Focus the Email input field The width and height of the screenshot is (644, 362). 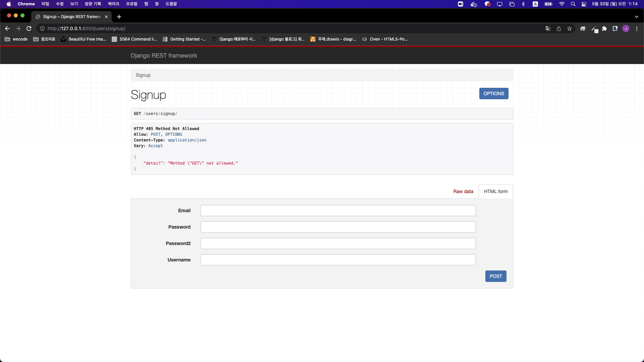(338, 211)
